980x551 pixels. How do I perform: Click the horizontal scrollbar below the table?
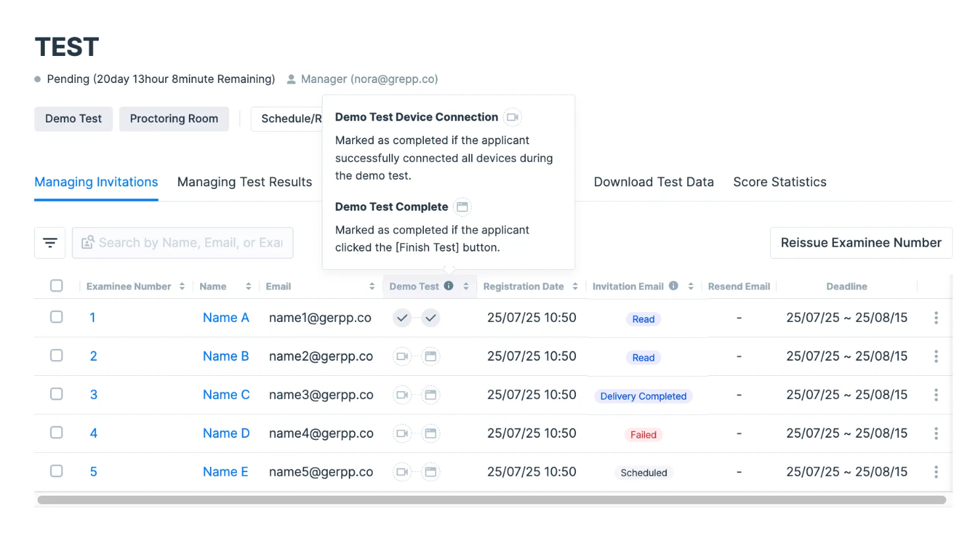click(492, 500)
